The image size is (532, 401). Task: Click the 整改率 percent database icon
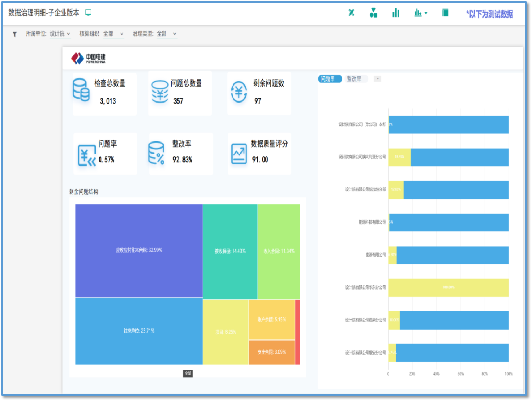tap(157, 153)
